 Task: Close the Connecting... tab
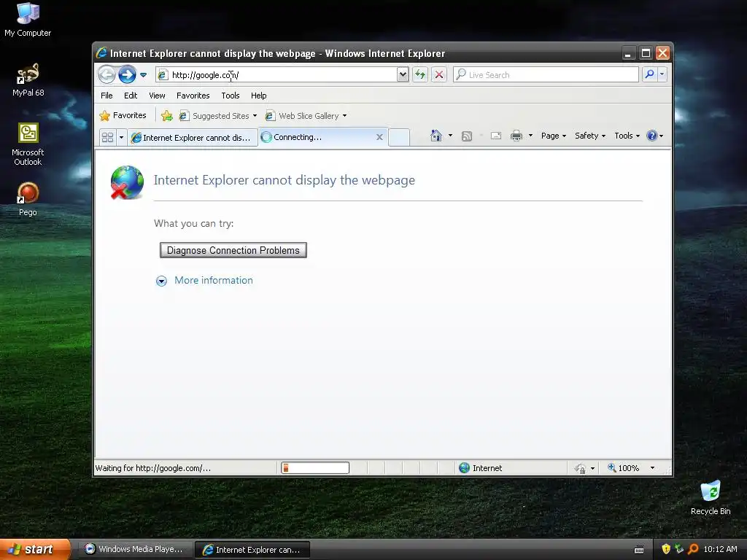pyautogui.click(x=379, y=137)
